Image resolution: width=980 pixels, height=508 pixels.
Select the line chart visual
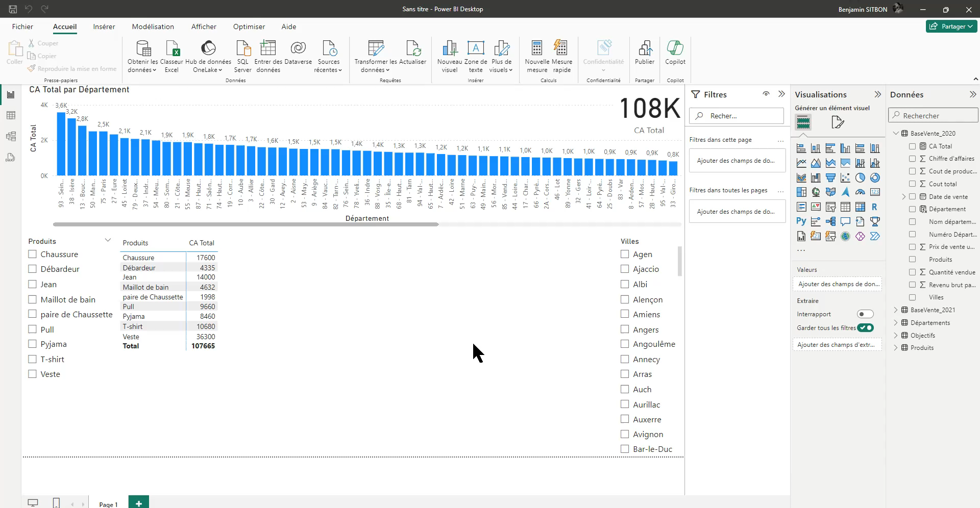click(x=801, y=163)
